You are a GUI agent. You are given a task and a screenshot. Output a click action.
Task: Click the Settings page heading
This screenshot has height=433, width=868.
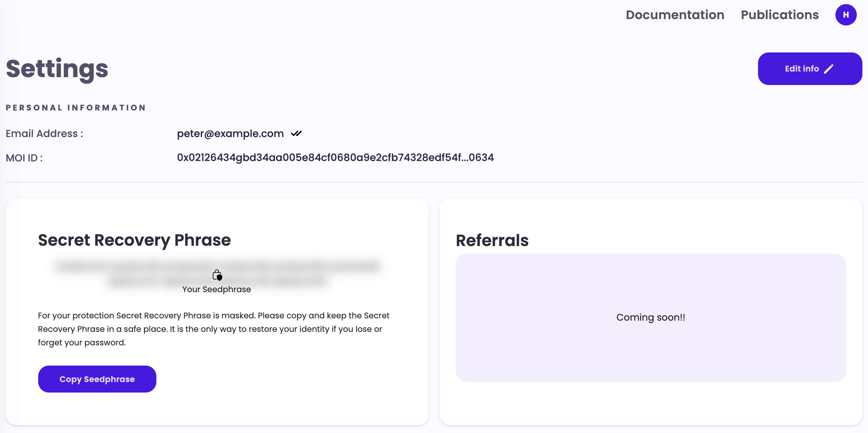coord(57,69)
